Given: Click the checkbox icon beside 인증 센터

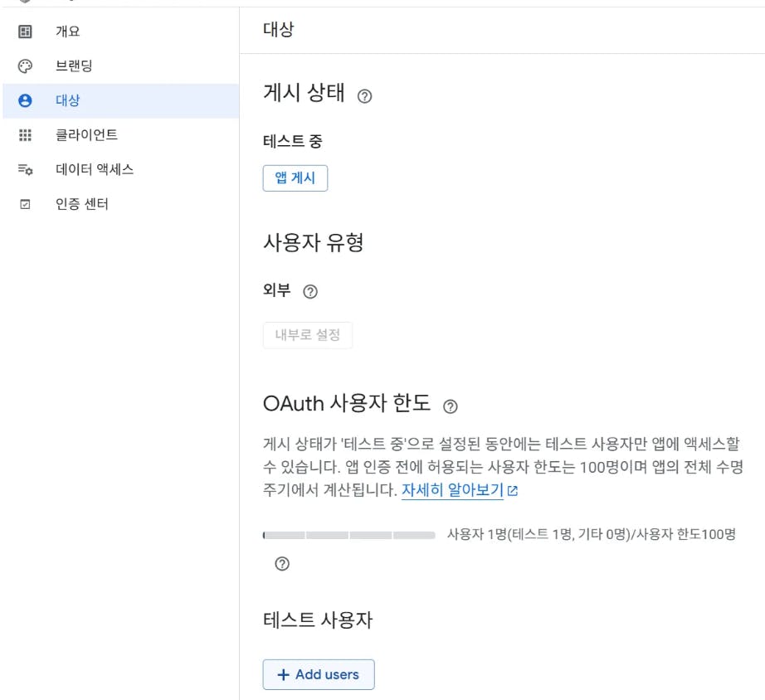Looking at the screenshot, I should [25, 204].
